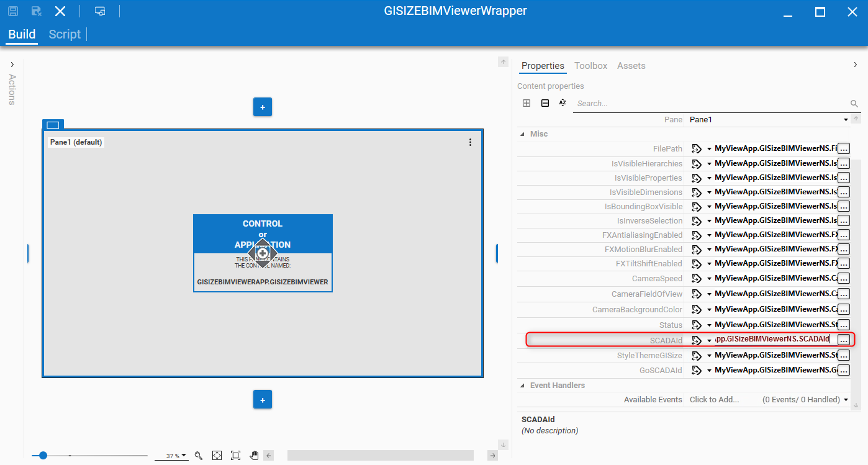
Task: Open the display/screen settings icon
Action: (x=99, y=11)
